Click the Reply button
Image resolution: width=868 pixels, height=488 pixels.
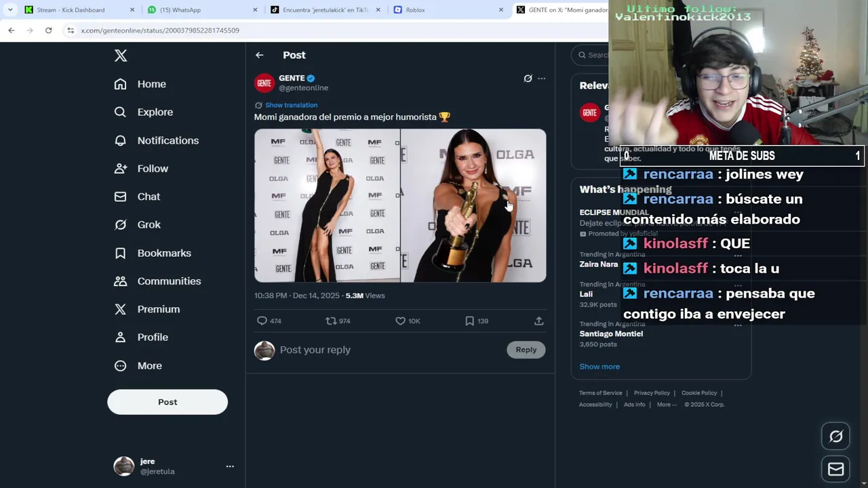pyautogui.click(x=526, y=350)
